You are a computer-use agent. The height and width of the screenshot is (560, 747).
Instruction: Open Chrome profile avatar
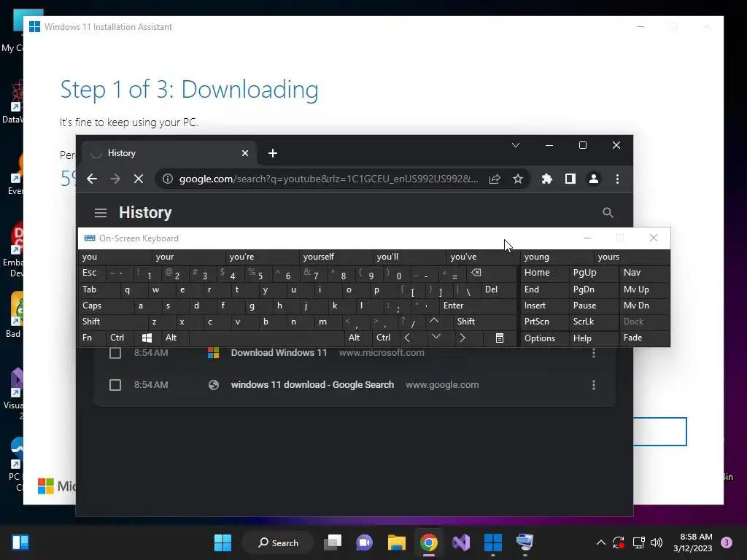point(594,179)
